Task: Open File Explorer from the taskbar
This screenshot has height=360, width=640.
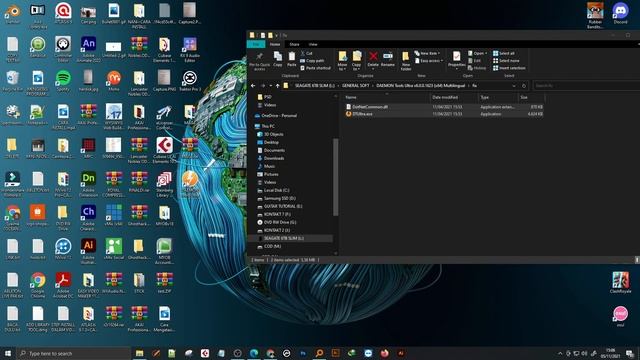Action: click(140, 353)
